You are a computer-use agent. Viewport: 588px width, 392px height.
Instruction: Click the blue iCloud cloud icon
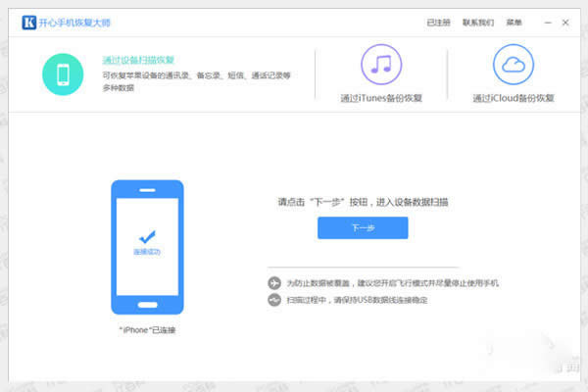coord(513,67)
